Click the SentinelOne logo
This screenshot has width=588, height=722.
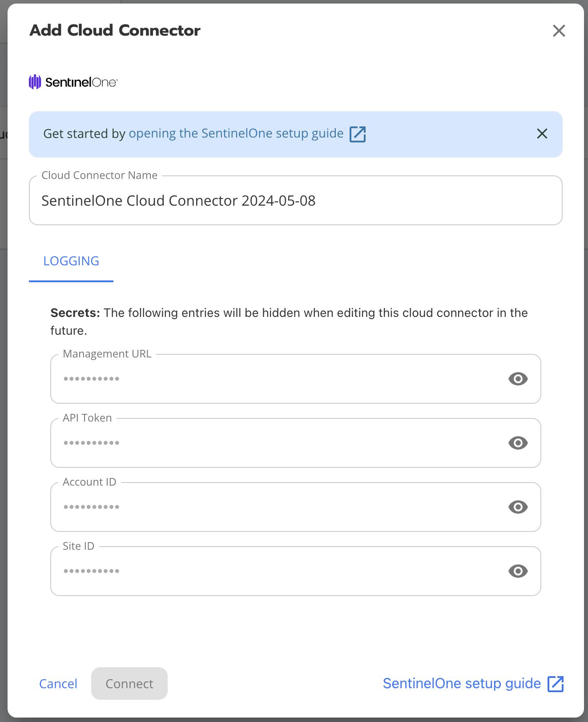pyautogui.click(x=73, y=82)
